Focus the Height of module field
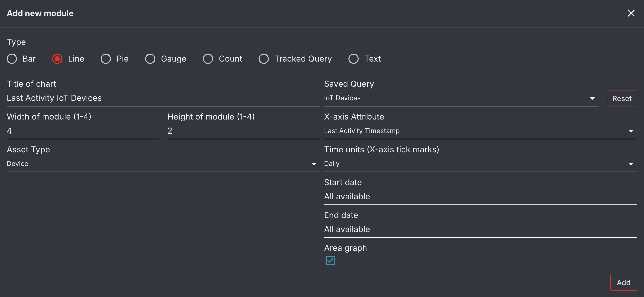 (243, 131)
